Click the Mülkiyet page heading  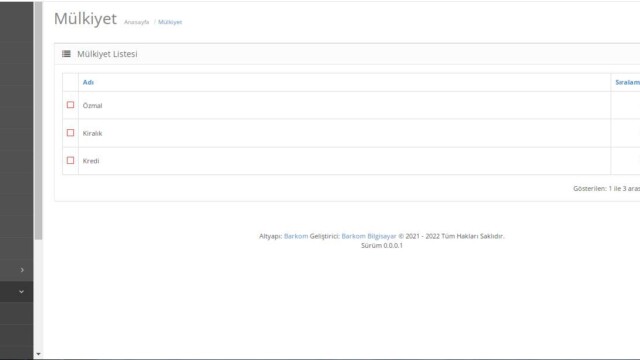tap(85, 19)
